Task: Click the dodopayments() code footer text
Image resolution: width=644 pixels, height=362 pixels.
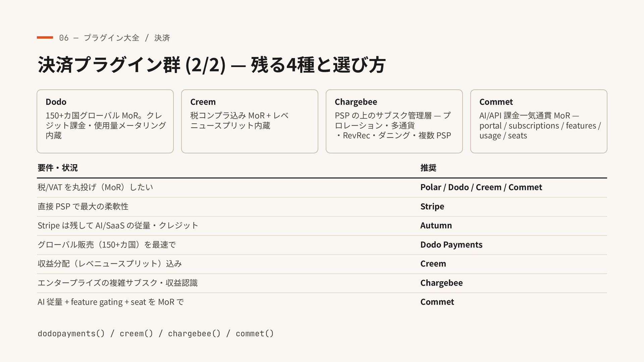Action: click(156, 334)
